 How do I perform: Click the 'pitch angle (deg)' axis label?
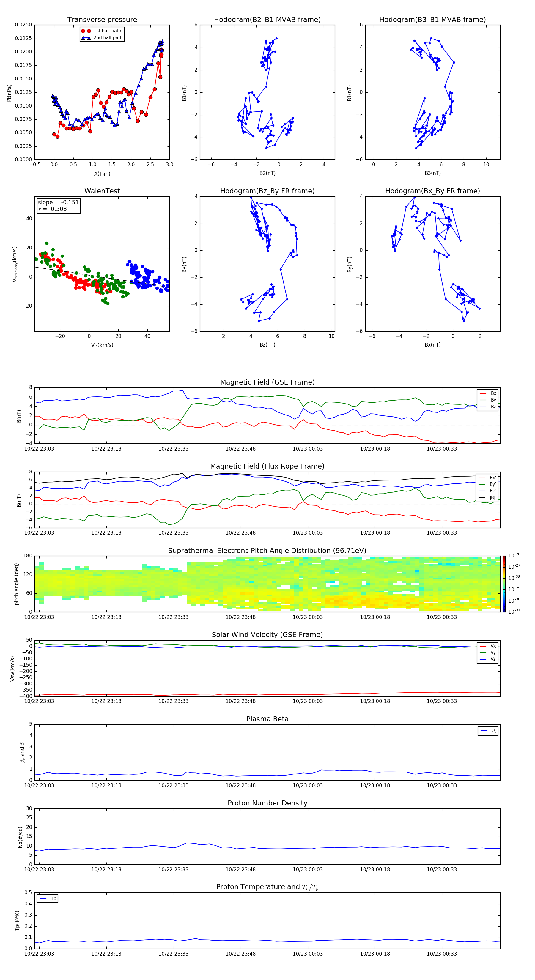click(x=16, y=584)
